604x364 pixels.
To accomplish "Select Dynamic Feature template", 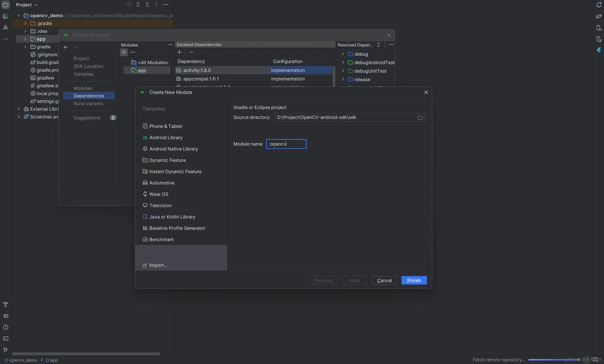I will pyautogui.click(x=181, y=160).
